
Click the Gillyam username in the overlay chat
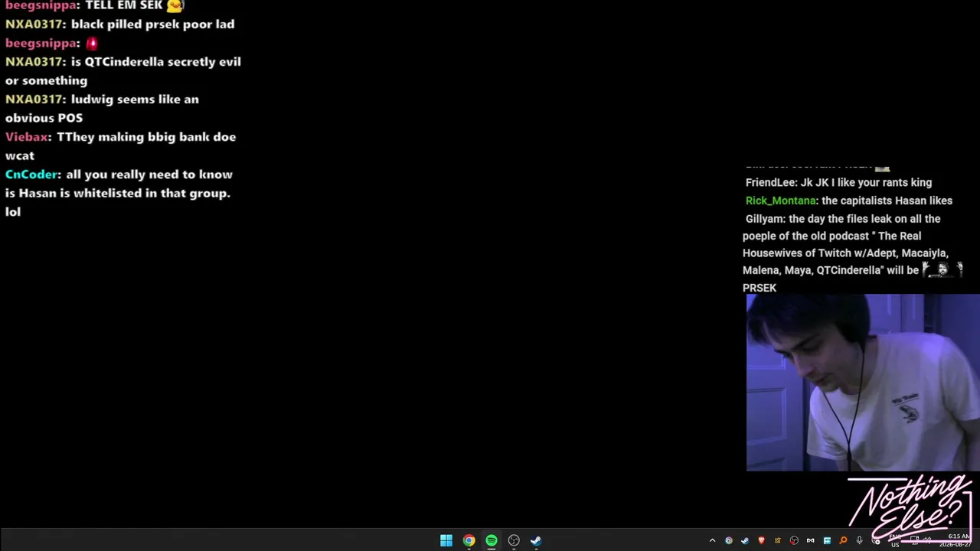(763, 219)
